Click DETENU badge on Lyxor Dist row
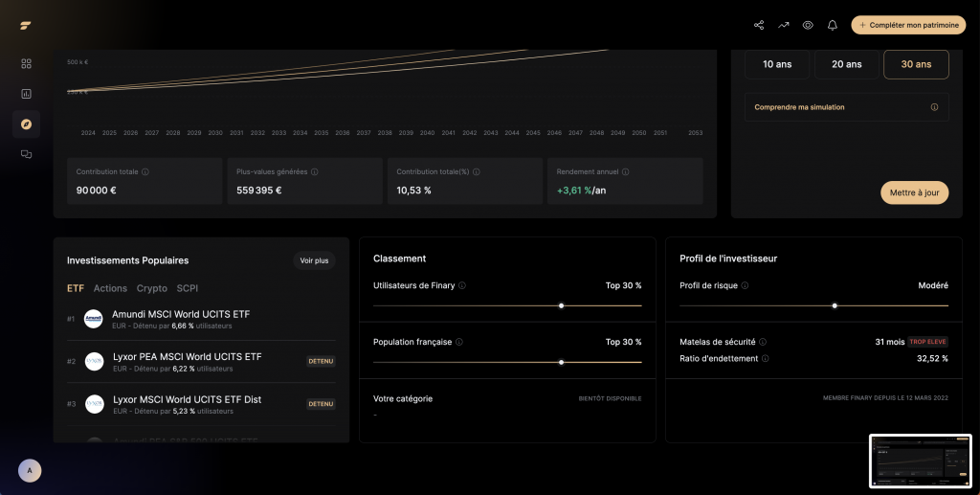980x495 pixels. point(321,404)
